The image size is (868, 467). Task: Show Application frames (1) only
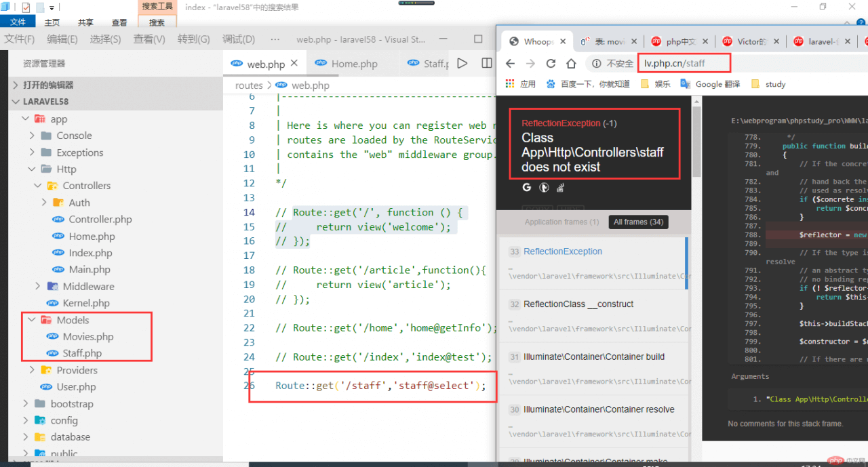tap(561, 222)
